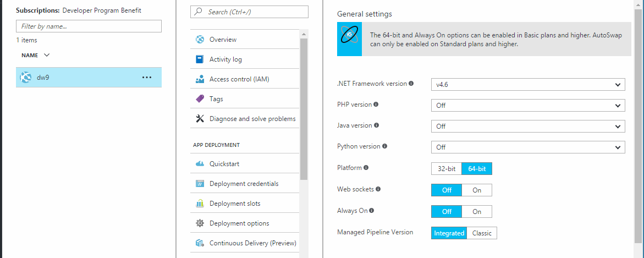This screenshot has height=258, width=644.
Task: Open the Python version dropdown
Action: (x=527, y=147)
